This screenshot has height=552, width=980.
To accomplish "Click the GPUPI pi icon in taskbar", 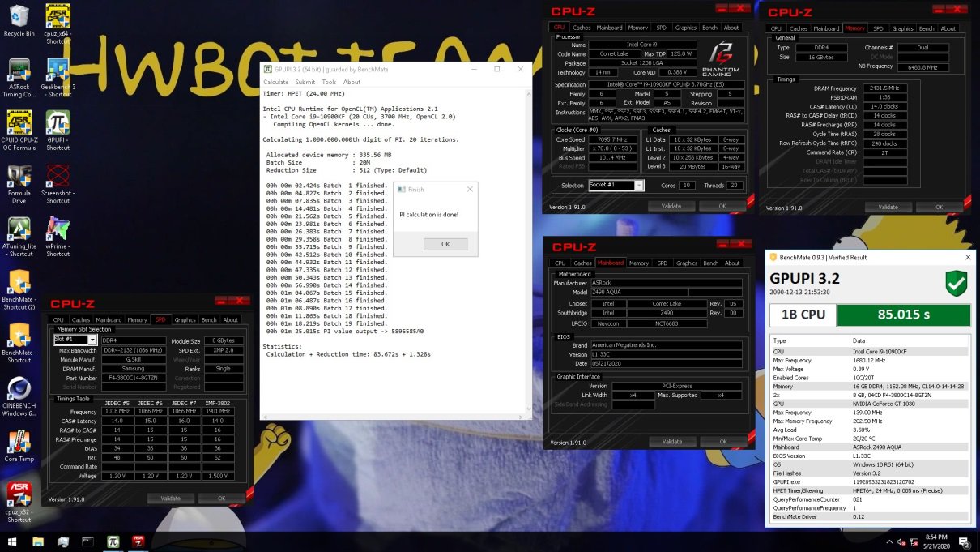I will click(113, 541).
